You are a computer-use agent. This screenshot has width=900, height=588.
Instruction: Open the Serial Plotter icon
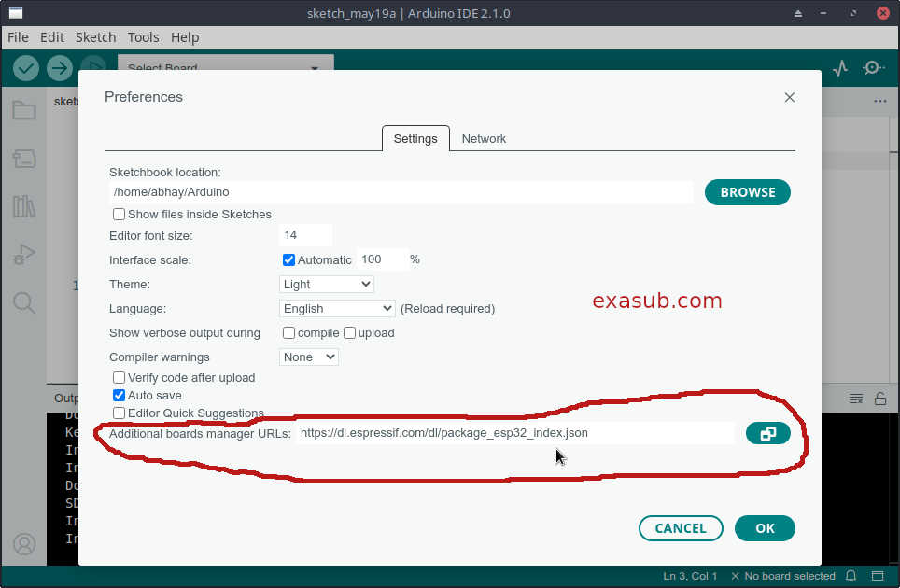pyautogui.click(x=839, y=67)
